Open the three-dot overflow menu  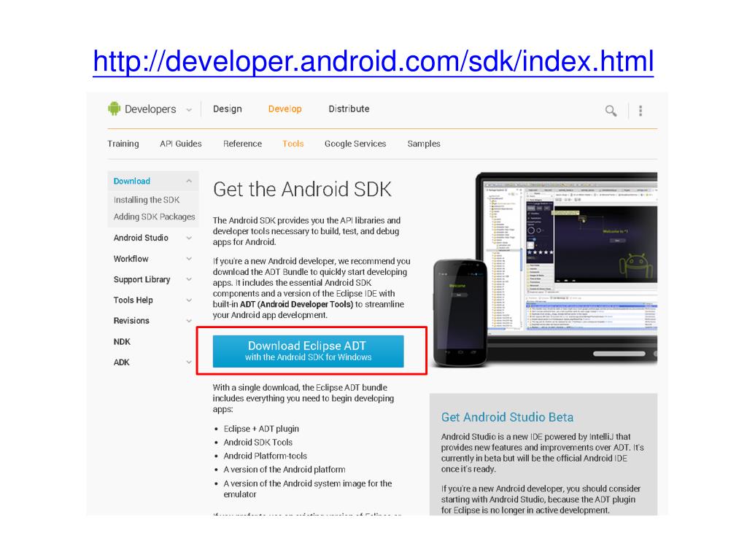pos(640,111)
